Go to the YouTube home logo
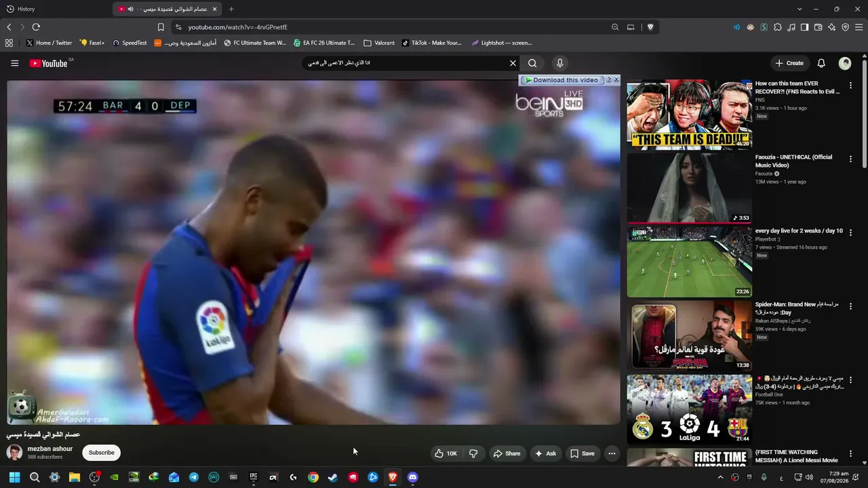This screenshot has height=488, width=868. (x=48, y=63)
